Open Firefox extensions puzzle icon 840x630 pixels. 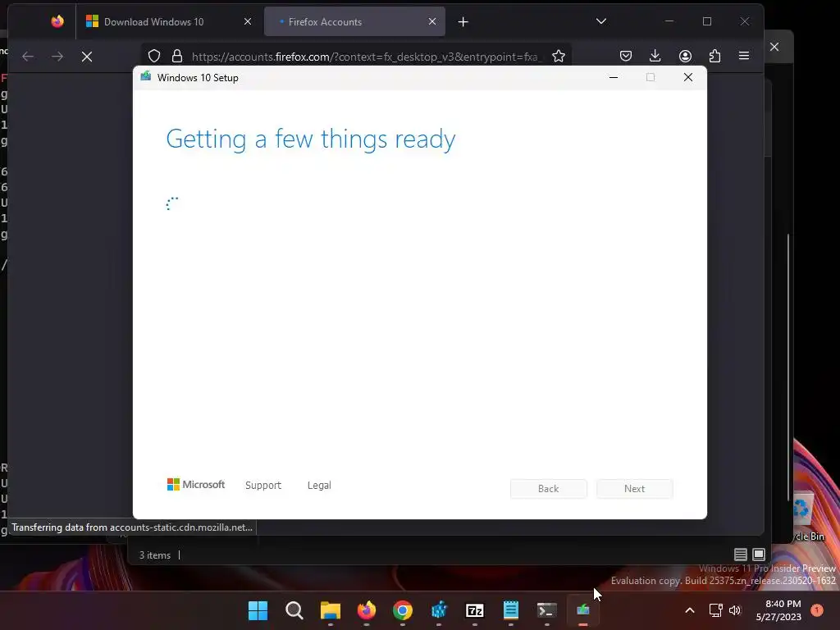(714, 56)
